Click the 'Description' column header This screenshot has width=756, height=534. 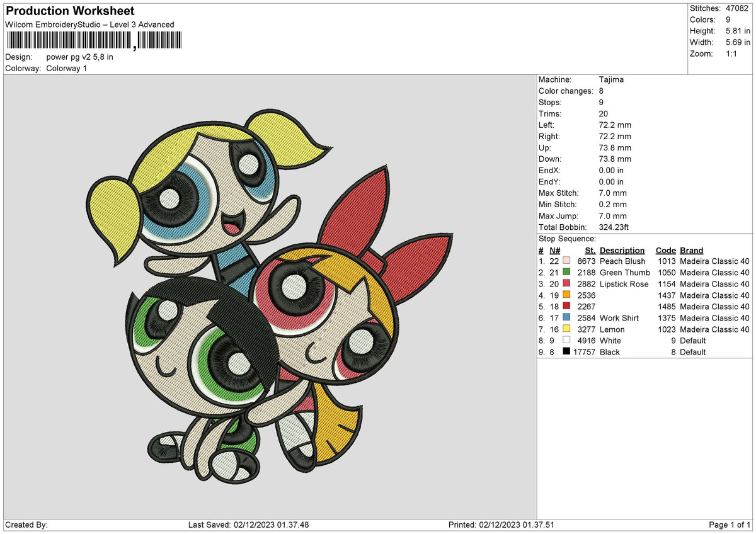622,250
